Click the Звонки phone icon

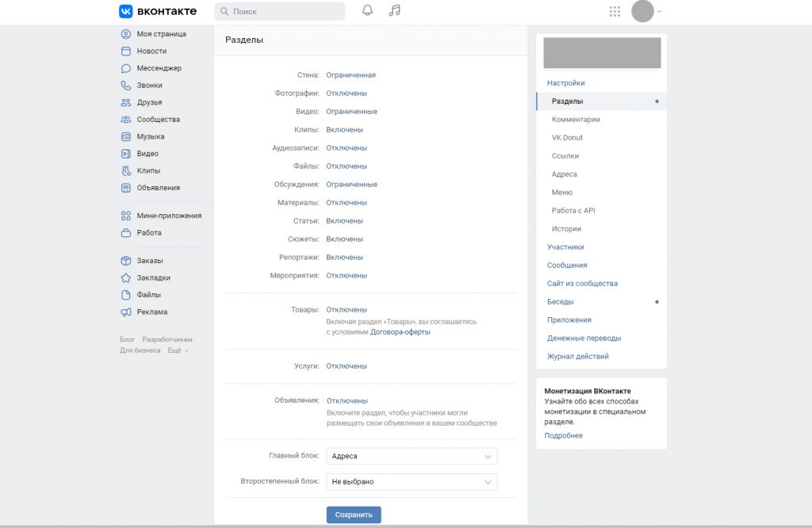click(126, 86)
